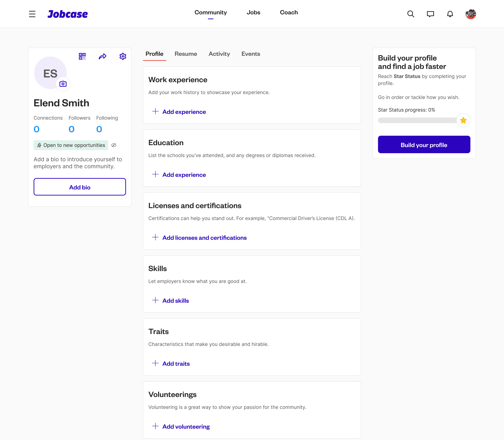Click the Build your profile button
Screen dimensions: 504x440
424,144
